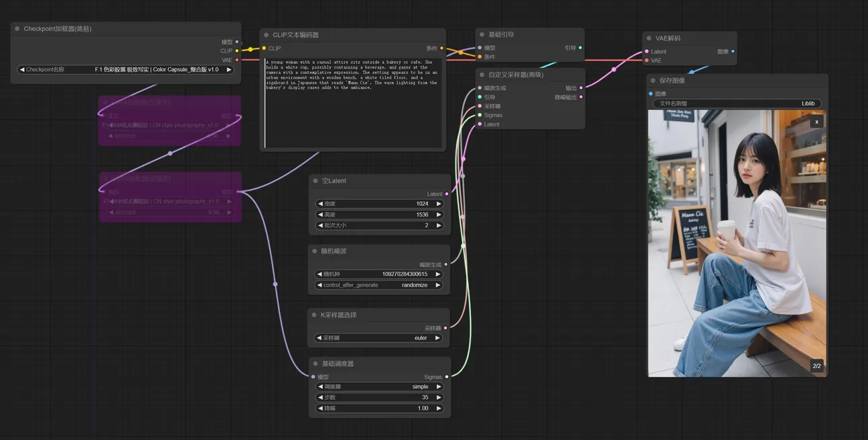The height and width of the screenshot is (440, 868).
Task: Collapse the K采样器选择 node via title dot
Action: tap(314, 315)
